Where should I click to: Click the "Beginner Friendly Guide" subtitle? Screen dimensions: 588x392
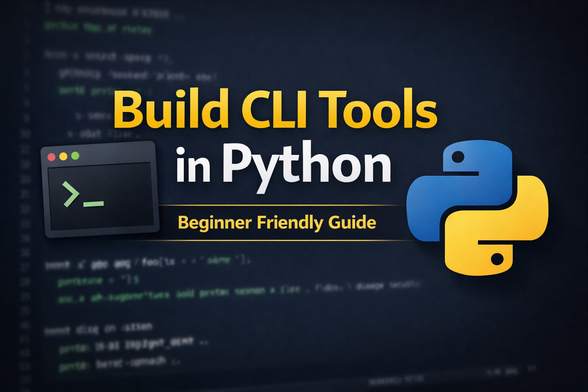click(277, 223)
